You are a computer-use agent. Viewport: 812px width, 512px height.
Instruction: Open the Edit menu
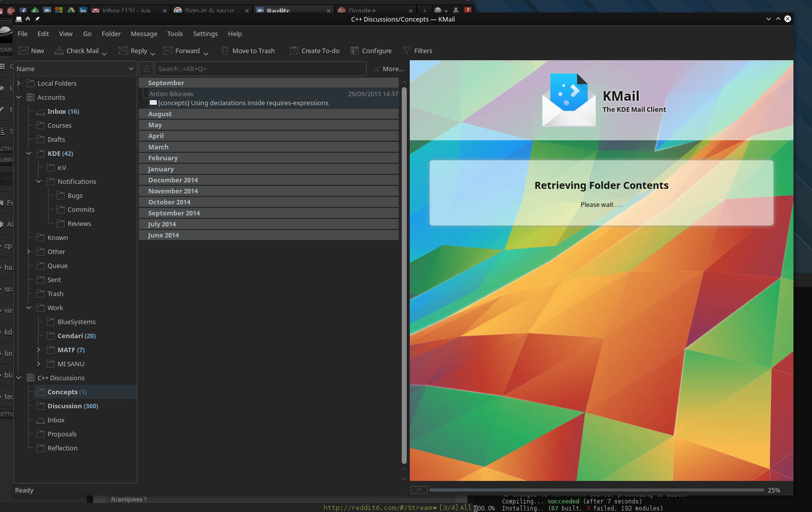coord(43,34)
